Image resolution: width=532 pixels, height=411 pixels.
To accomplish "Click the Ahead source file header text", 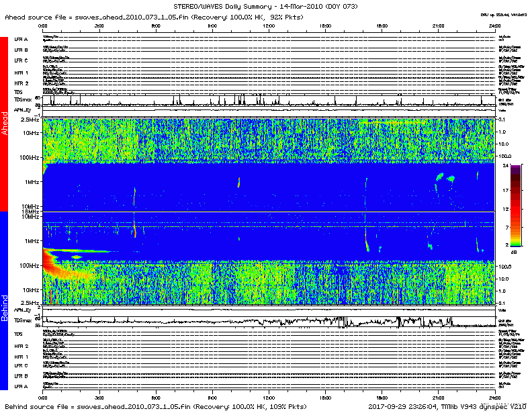I will click(x=154, y=16).
